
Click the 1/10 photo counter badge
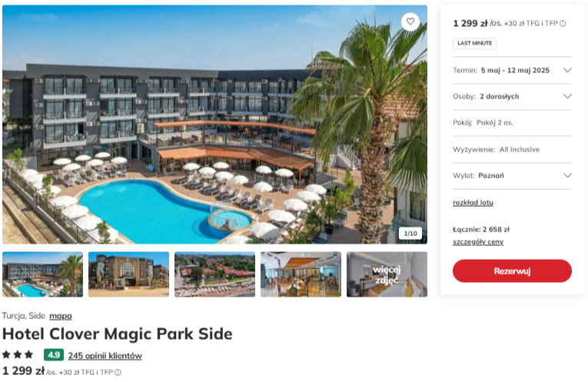coord(410,233)
